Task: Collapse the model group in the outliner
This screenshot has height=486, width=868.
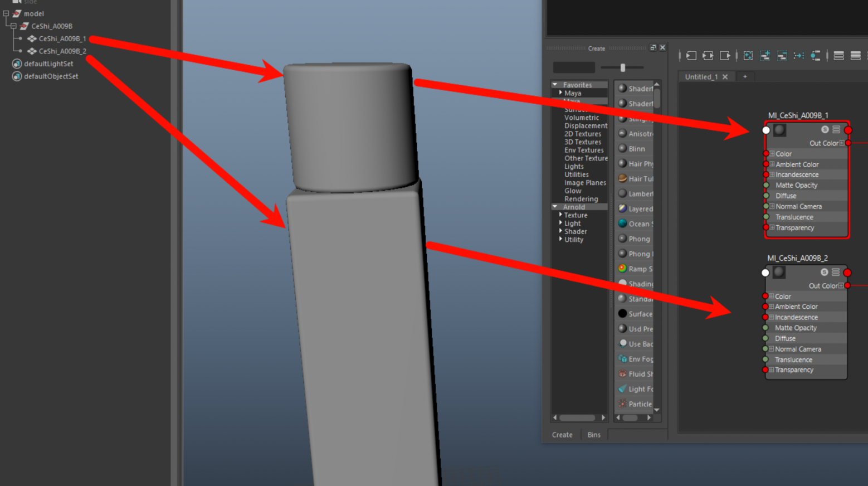Action: click(x=6, y=13)
